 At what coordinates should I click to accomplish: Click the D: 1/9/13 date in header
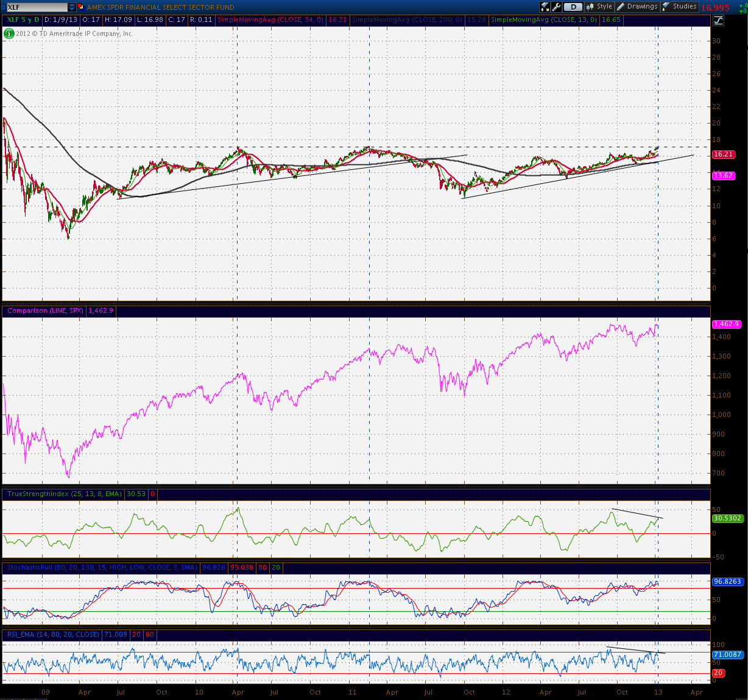62,20
